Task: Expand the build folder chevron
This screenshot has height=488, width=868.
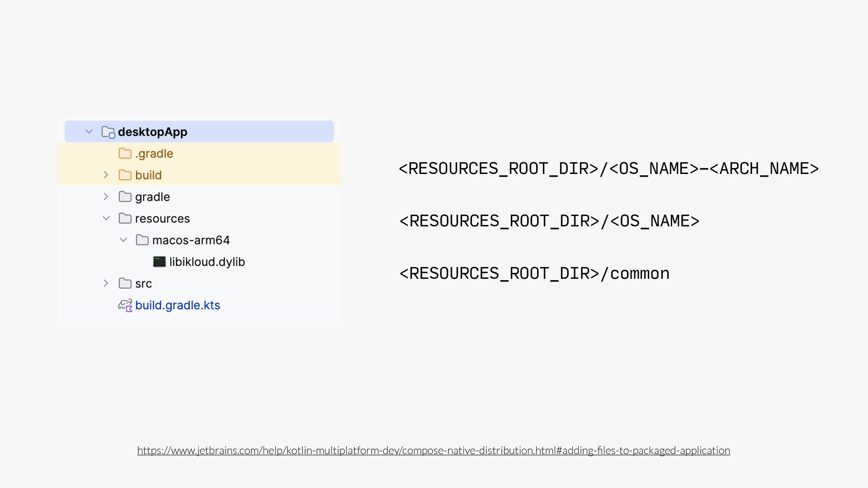Action: tap(106, 175)
